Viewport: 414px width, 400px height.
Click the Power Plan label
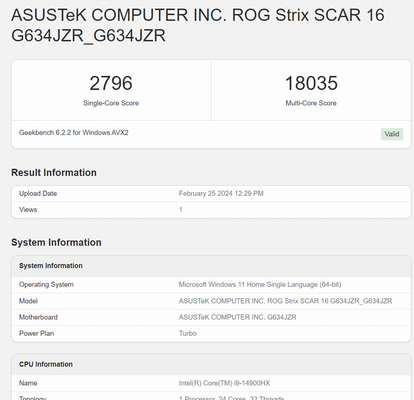36,333
